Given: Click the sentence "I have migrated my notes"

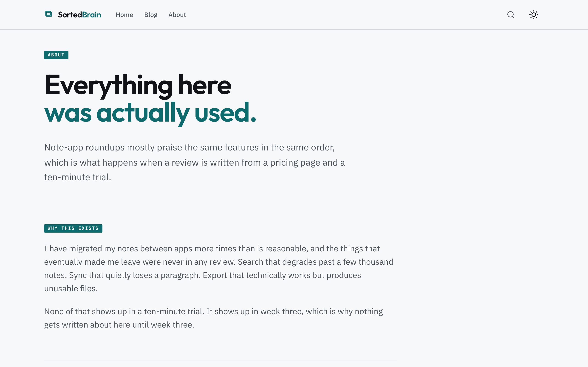Looking at the screenshot, I should coord(91,249).
